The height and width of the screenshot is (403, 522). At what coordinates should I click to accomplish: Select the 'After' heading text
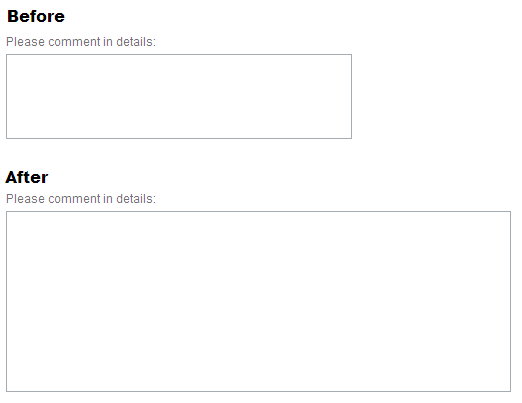[x=27, y=177]
